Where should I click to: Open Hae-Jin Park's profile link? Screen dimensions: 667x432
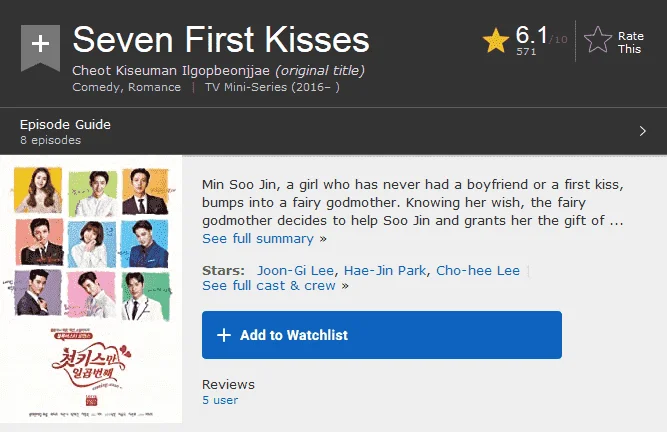click(x=385, y=270)
